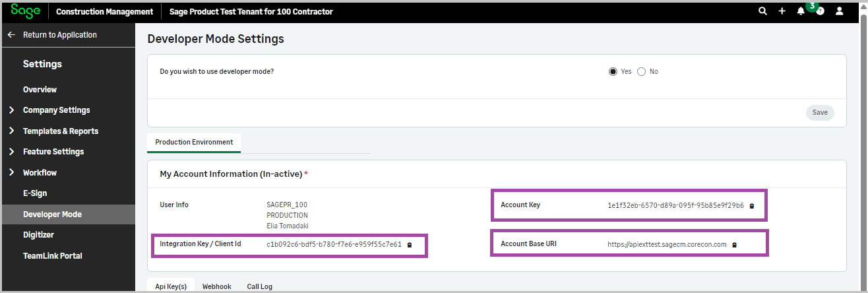The image size is (868, 293).
Task: Click the Sage logo in the header
Action: (26, 11)
